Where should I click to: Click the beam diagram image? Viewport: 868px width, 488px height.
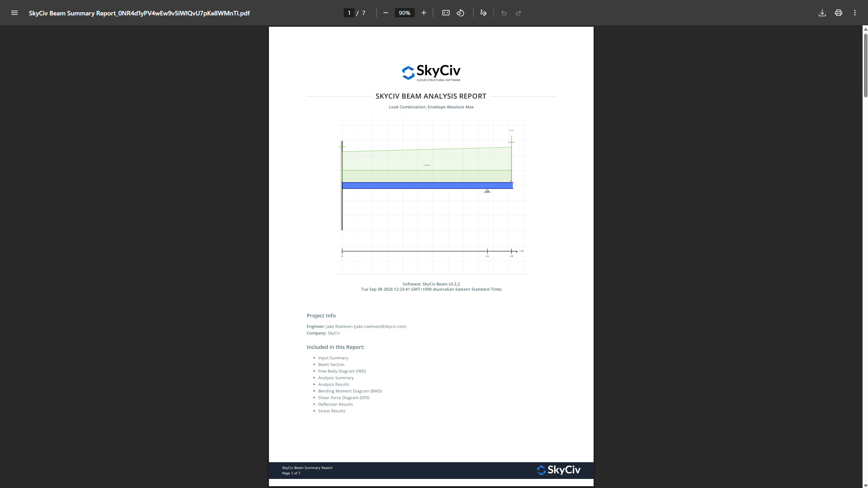pos(431,195)
